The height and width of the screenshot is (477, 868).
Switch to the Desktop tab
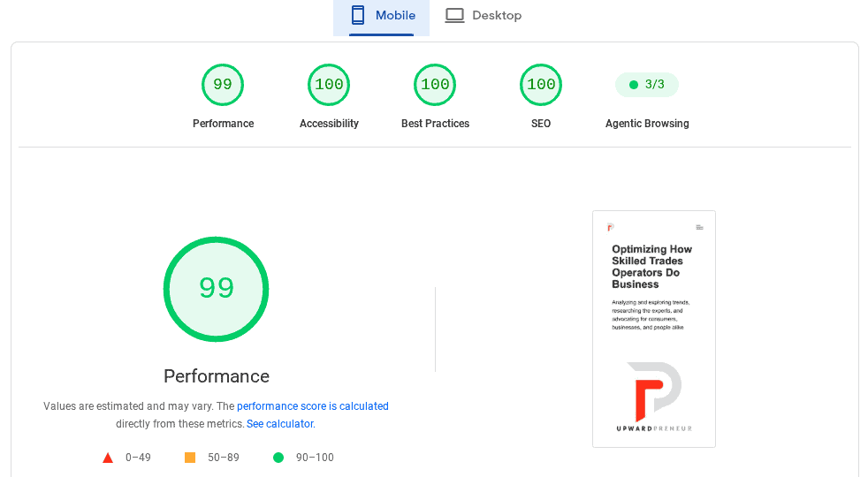(x=483, y=16)
